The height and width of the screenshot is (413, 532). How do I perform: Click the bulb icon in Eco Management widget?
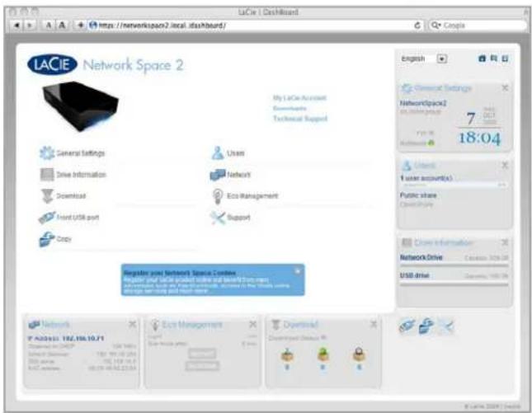pos(155,325)
